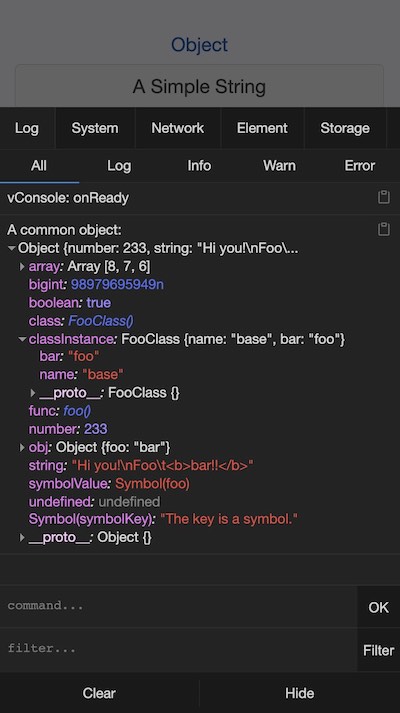This screenshot has height=713, width=400.
Task: Click the OK button to run the command
Action: pos(378,607)
